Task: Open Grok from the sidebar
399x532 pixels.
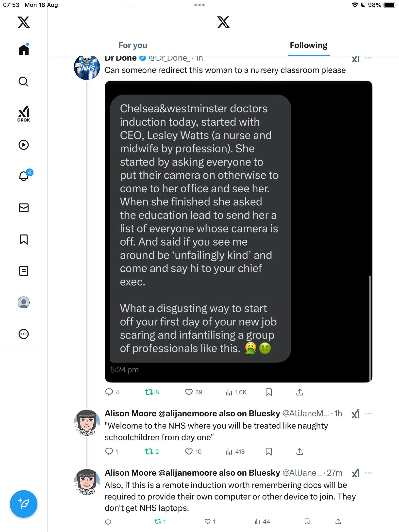Action: pos(24,114)
